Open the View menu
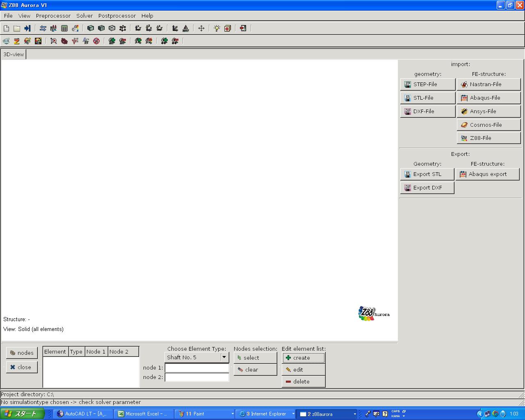Image resolution: width=525 pixels, height=420 pixels. pos(24,16)
